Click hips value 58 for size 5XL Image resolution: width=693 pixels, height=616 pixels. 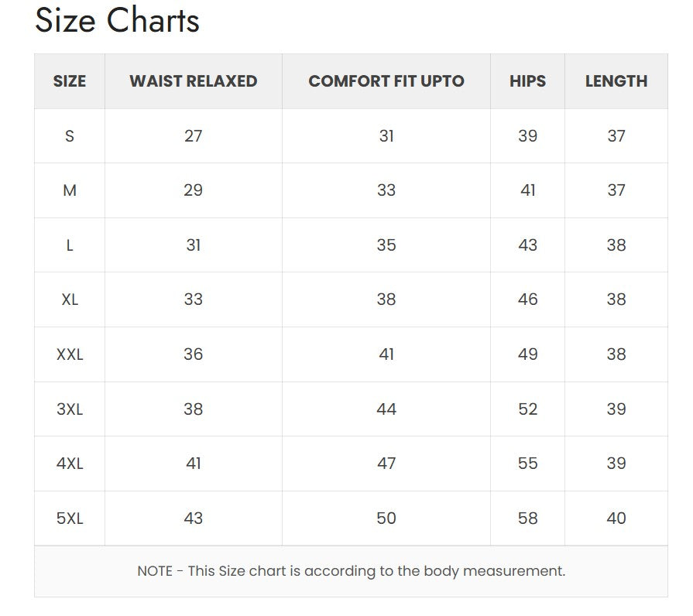[x=527, y=518]
